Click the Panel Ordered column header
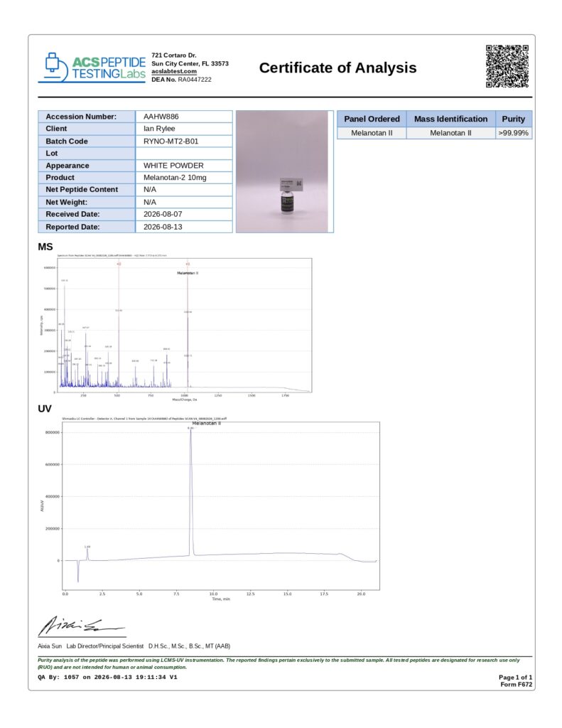 (372, 119)
